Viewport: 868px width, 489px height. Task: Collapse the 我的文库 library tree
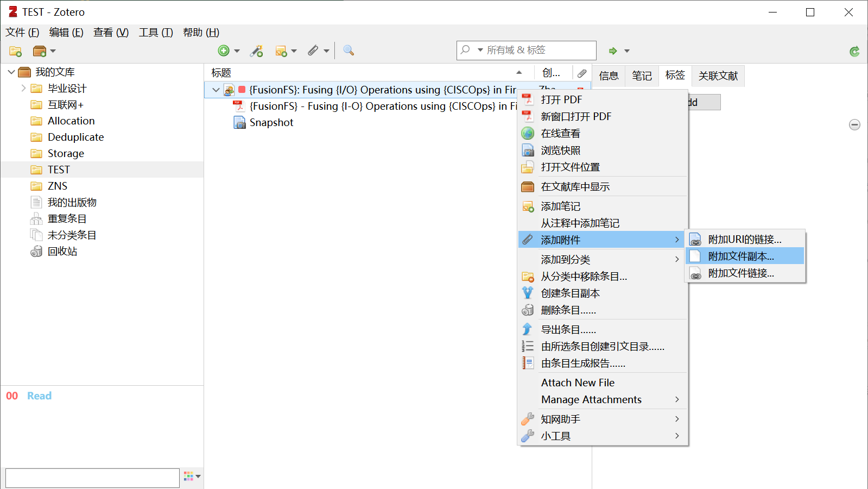point(11,72)
